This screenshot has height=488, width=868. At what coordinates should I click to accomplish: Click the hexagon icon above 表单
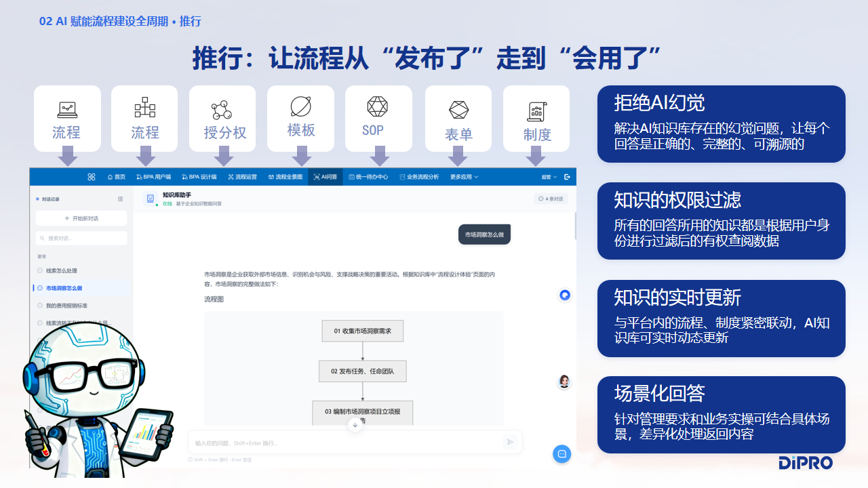click(459, 110)
